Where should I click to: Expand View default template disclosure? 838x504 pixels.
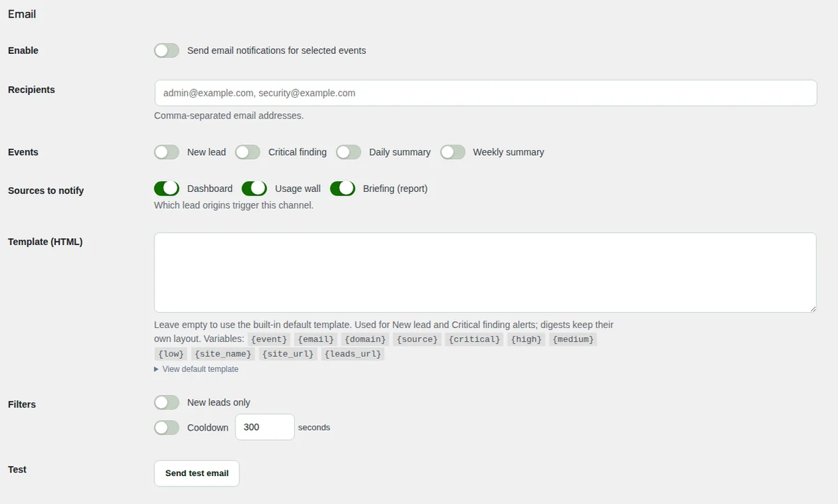pos(196,369)
